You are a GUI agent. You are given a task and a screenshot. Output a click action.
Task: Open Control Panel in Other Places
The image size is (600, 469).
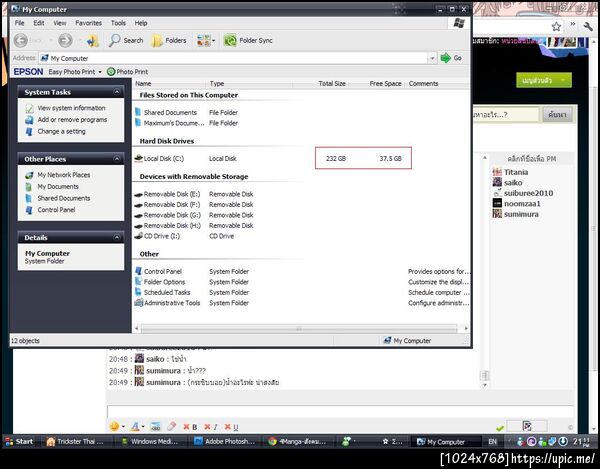tap(56, 210)
